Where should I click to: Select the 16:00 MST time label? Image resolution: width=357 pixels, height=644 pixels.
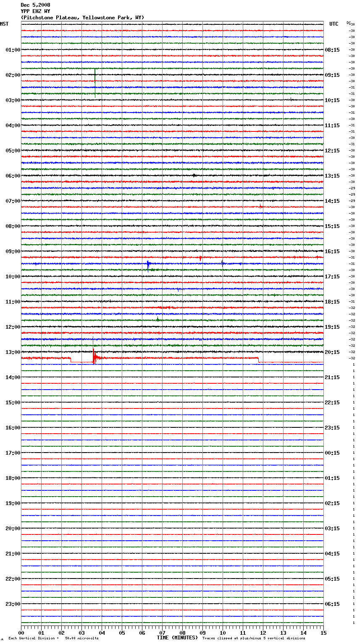tap(13, 428)
